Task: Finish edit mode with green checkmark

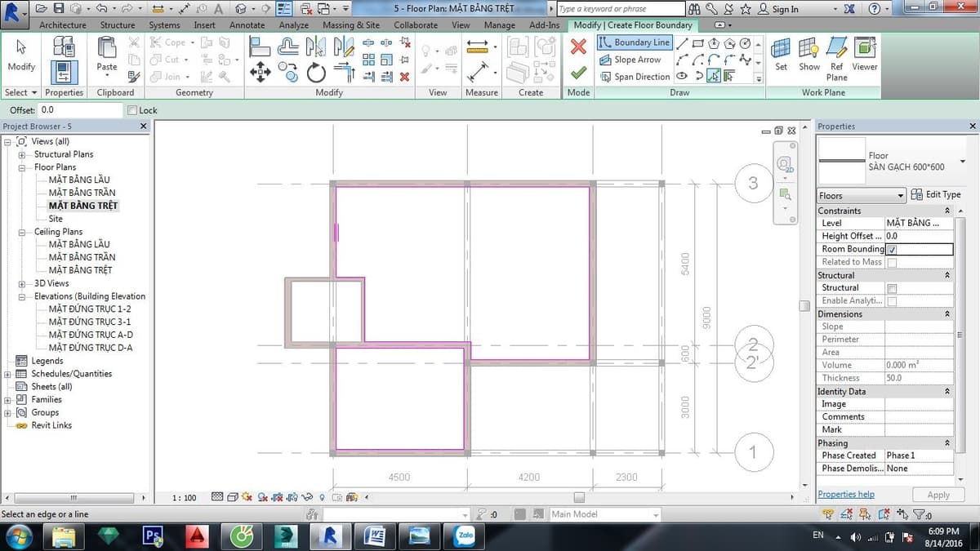Action: click(x=578, y=73)
